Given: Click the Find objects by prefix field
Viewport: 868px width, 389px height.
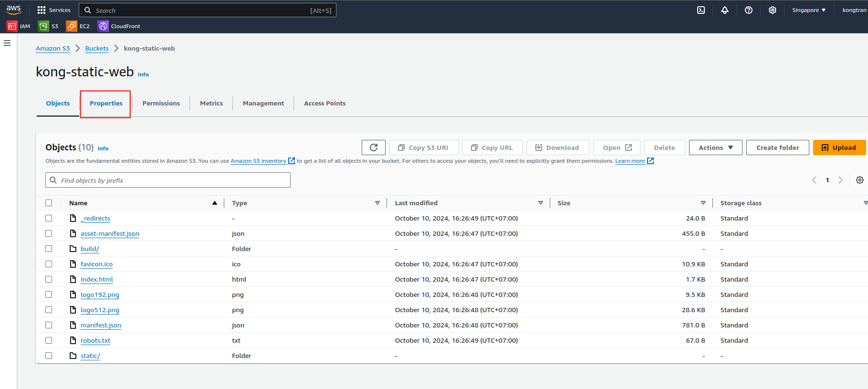Looking at the screenshot, I should (168, 180).
